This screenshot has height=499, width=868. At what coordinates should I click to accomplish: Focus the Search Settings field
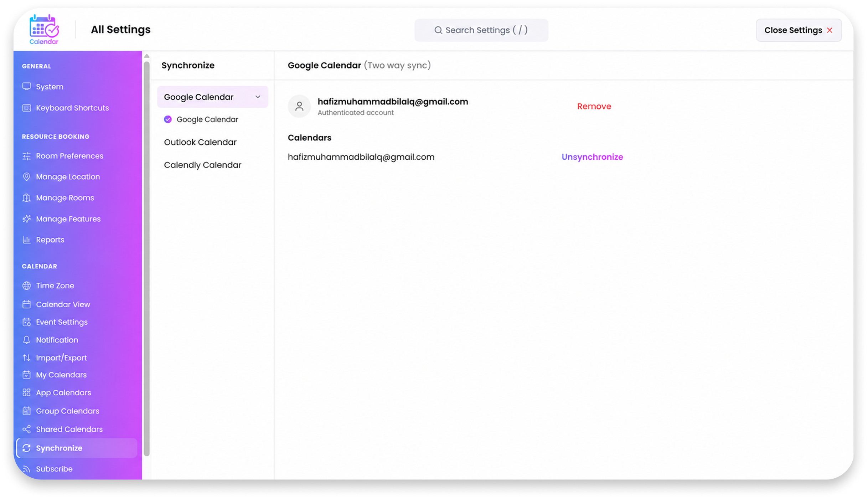[481, 30]
